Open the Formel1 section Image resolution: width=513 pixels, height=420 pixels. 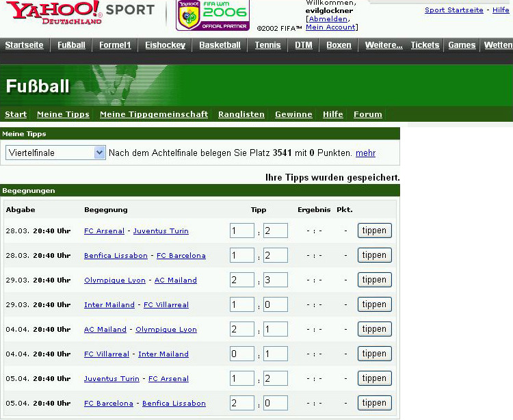click(x=115, y=45)
